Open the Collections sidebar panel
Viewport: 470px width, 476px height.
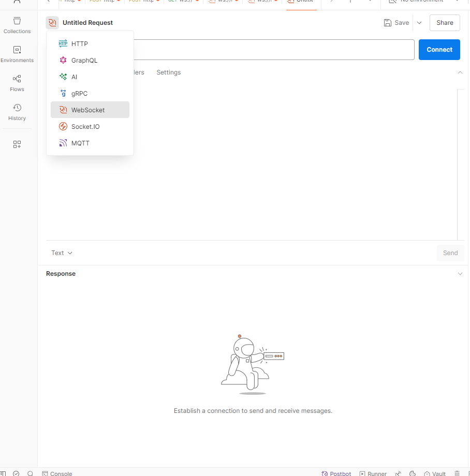pyautogui.click(x=17, y=25)
